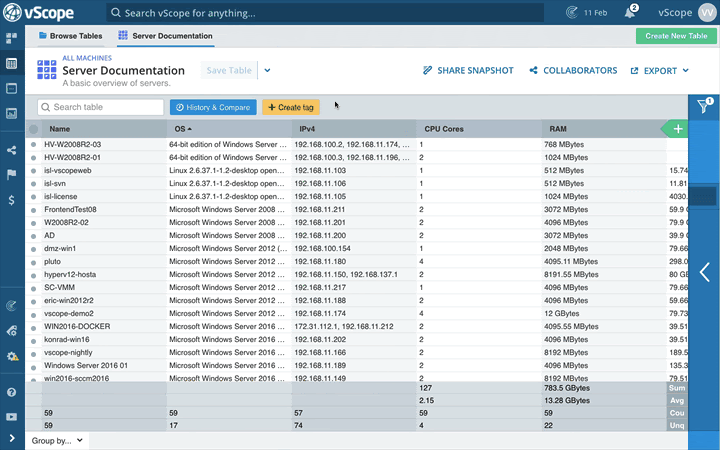This screenshot has width=720, height=450.
Task: Expand the sidebar with bottom arrow
Action: [11, 439]
